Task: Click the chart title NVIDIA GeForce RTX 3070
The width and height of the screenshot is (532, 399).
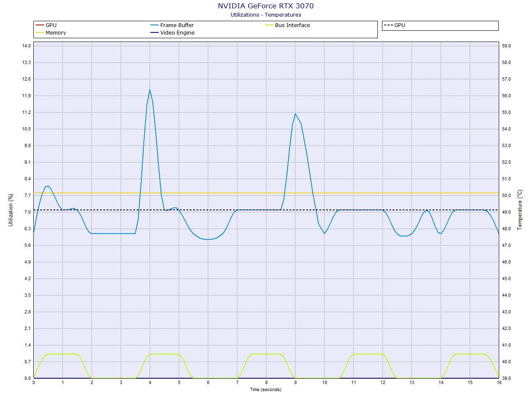Action: 266,6
